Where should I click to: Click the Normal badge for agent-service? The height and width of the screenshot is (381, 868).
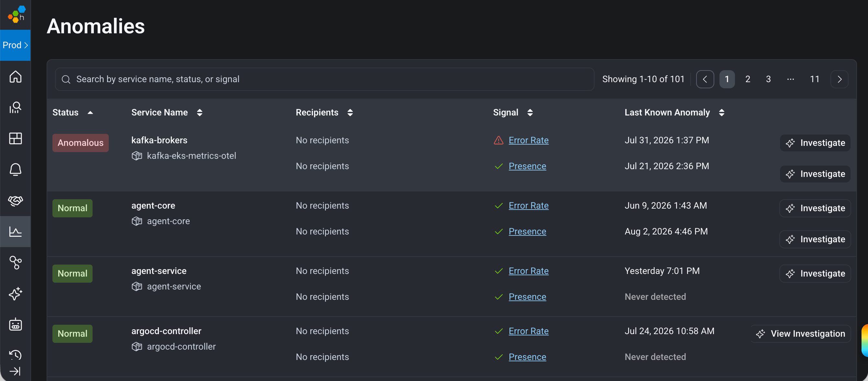pyautogui.click(x=72, y=274)
